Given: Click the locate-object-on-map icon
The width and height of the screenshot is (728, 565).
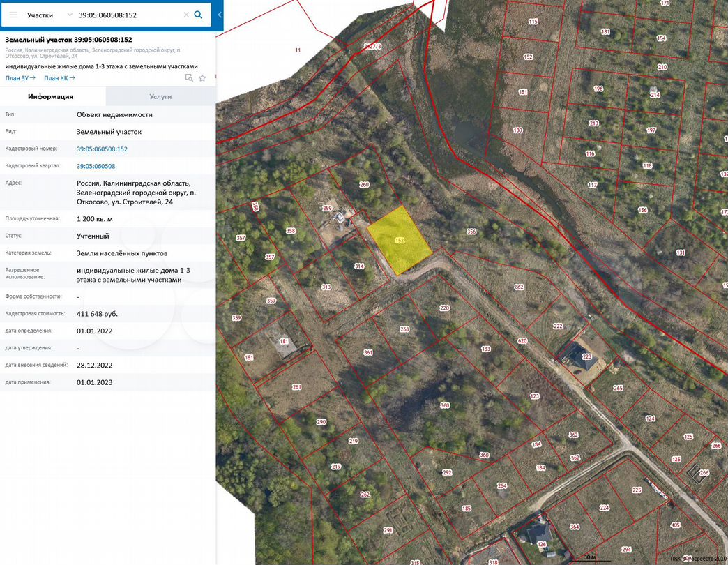Looking at the screenshot, I should pyautogui.click(x=189, y=78).
